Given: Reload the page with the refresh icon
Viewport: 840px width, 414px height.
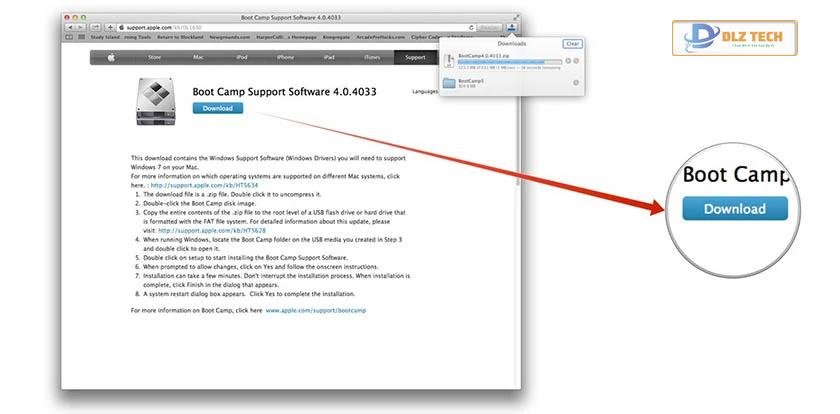Looking at the screenshot, I should coord(471,28).
